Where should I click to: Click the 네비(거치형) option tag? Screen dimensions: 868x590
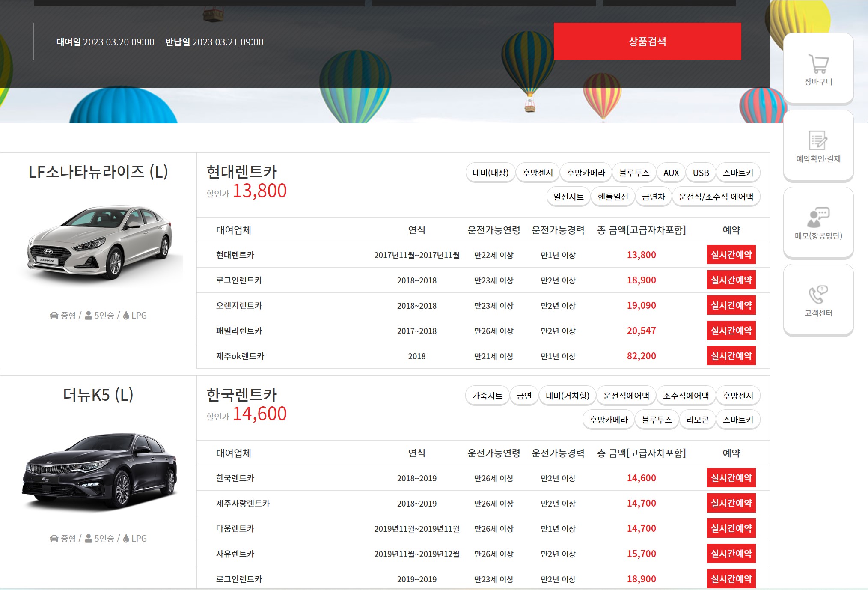pyautogui.click(x=567, y=396)
